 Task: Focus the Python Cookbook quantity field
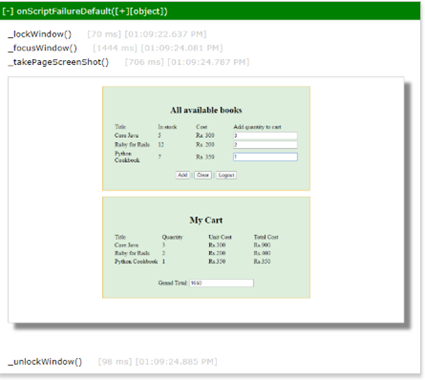(x=265, y=157)
